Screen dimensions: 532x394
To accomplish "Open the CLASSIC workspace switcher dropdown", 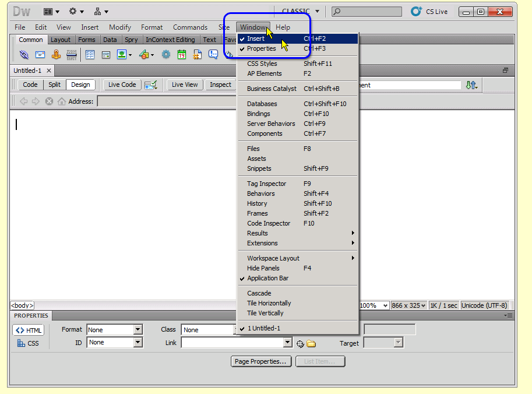I will pos(301,11).
